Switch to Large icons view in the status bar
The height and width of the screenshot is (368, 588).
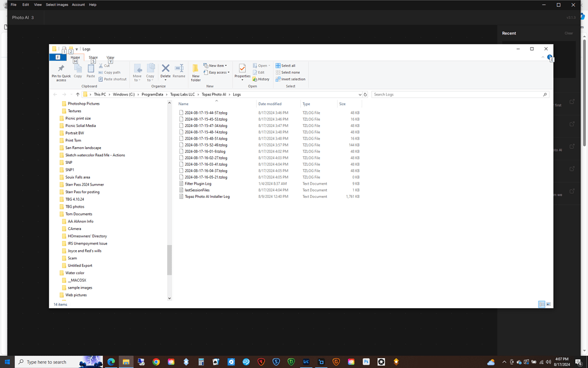(x=548, y=304)
